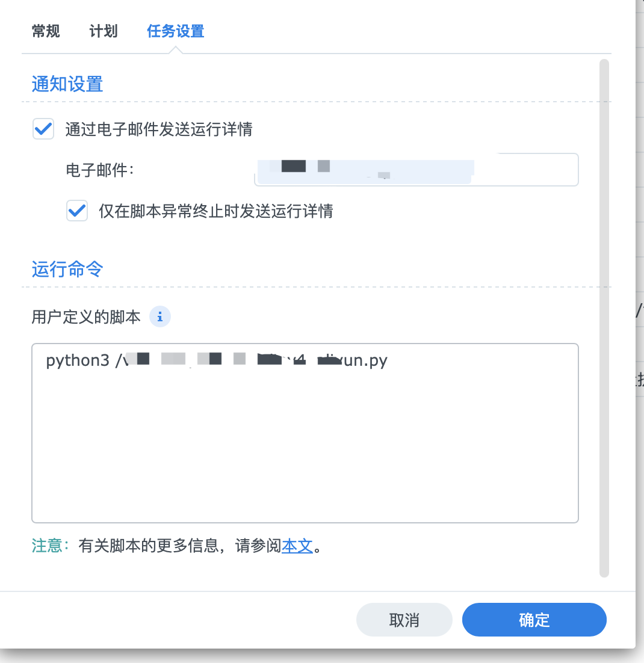Click the info icon beside 用户定义的脚本
Viewport: 644px width, 663px height.
pyautogui.click(x=159, y=316)
